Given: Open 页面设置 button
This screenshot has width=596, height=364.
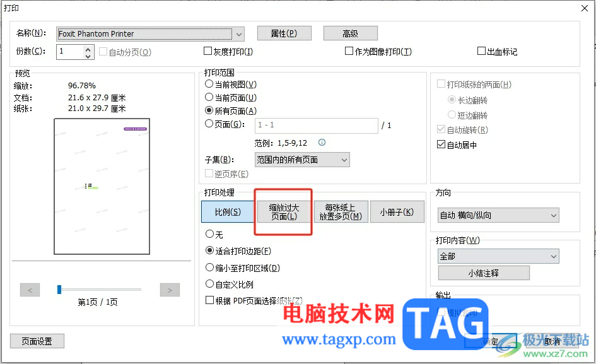Looking at the screenshot, I should [37, 341].
